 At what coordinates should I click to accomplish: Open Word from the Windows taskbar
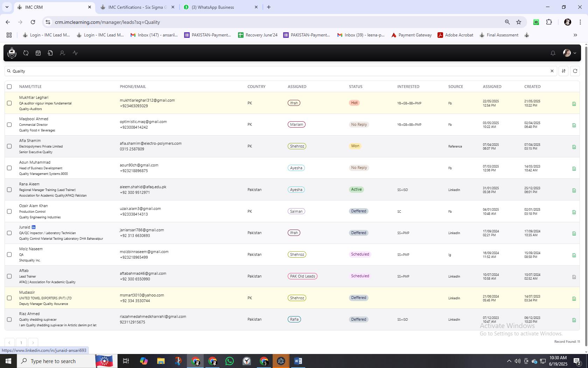[298, 361]
